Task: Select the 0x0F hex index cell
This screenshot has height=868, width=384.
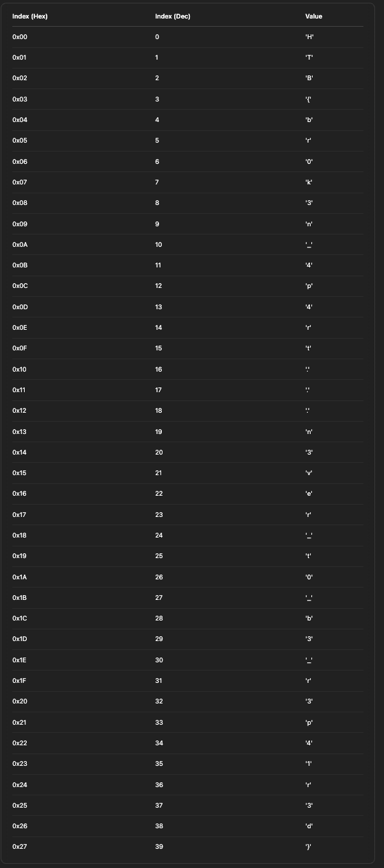Action: 20,348
